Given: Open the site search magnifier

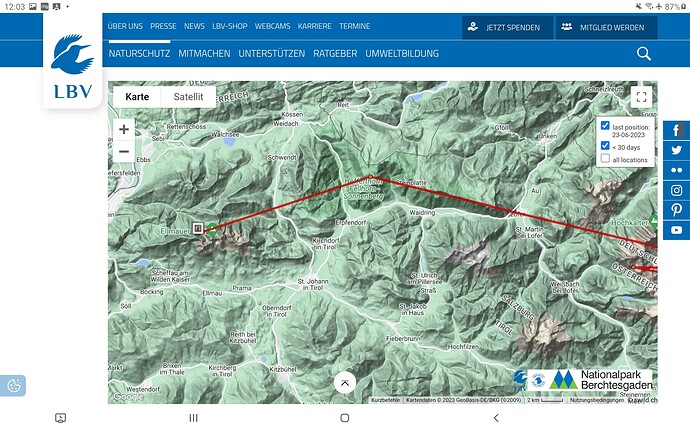Looking at the screenshot, I should click(643, 54).
